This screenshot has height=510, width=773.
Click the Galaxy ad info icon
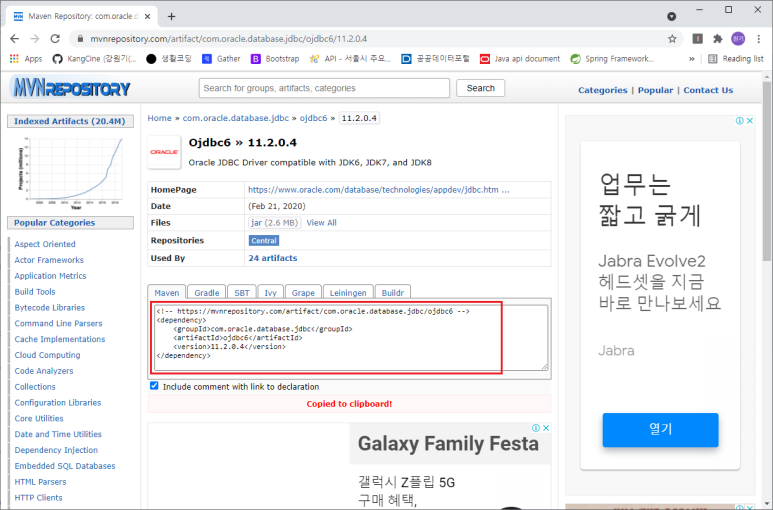pos(536,428)
